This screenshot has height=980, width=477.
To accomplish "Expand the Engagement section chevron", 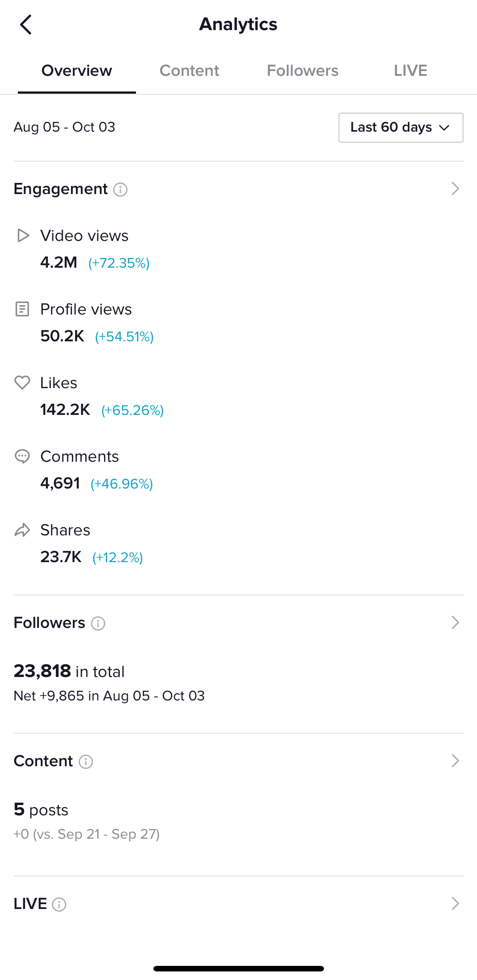I will 455,189.
